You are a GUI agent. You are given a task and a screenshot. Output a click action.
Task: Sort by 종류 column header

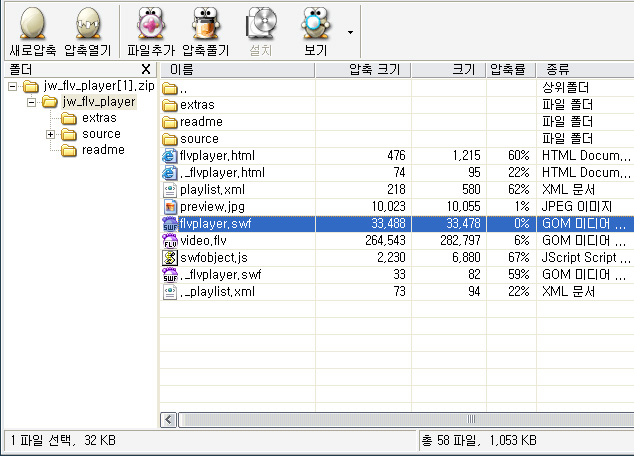[585, 70]
